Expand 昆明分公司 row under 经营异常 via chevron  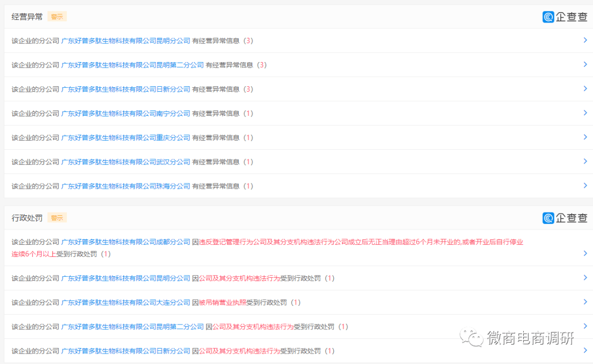point(585,40)
